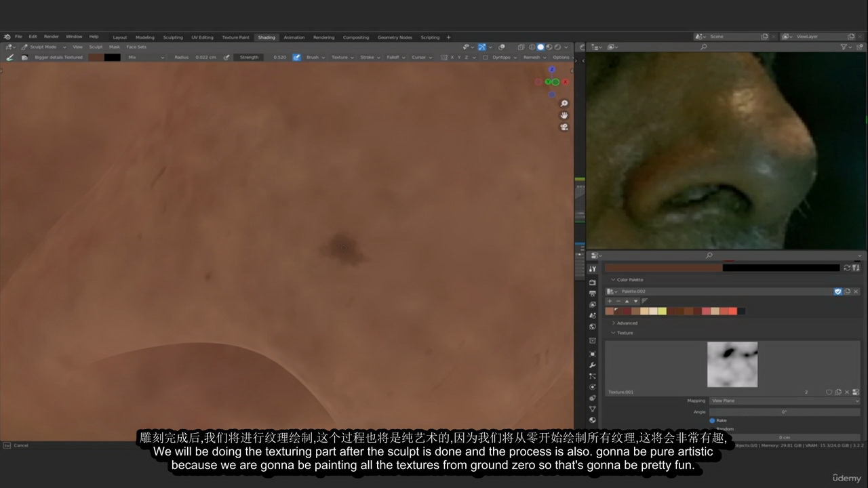Open the Brush settings dropdown

[x=315, y=58]
